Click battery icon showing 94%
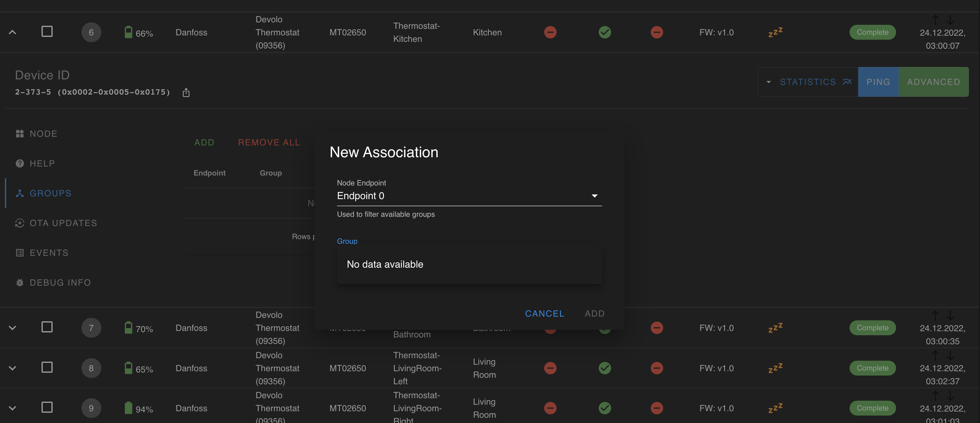 pyautogui.click(x=129, y=408)
